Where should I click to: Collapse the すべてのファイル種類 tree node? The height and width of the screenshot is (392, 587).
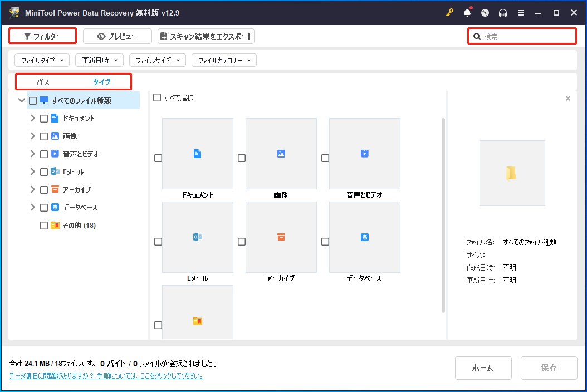pyautogui.click(x=22, y=100)
